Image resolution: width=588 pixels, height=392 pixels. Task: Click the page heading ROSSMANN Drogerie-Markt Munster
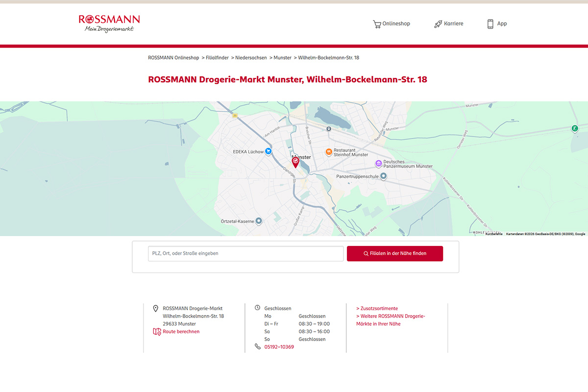[288, 79]
